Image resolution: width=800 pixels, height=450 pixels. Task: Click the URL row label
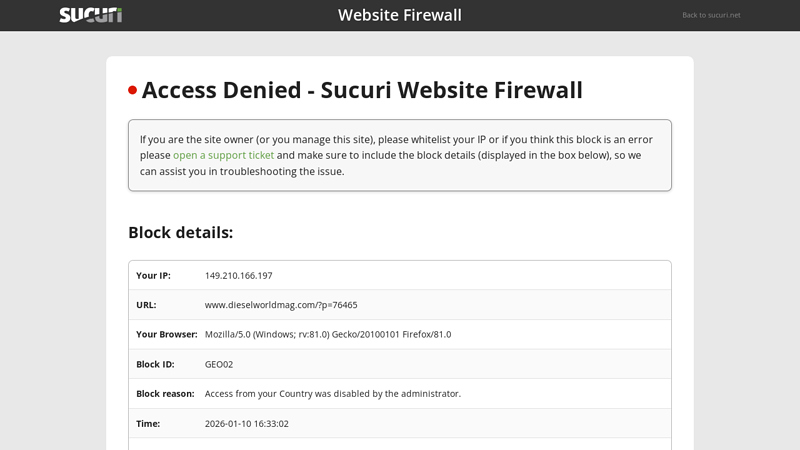pos(146,305)
